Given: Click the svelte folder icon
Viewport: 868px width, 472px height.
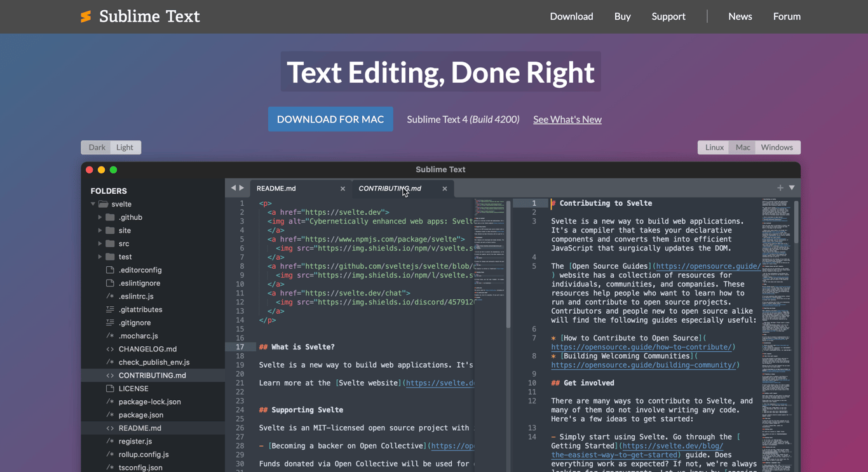Looking at the screenshot, I should tap(103, 204).
